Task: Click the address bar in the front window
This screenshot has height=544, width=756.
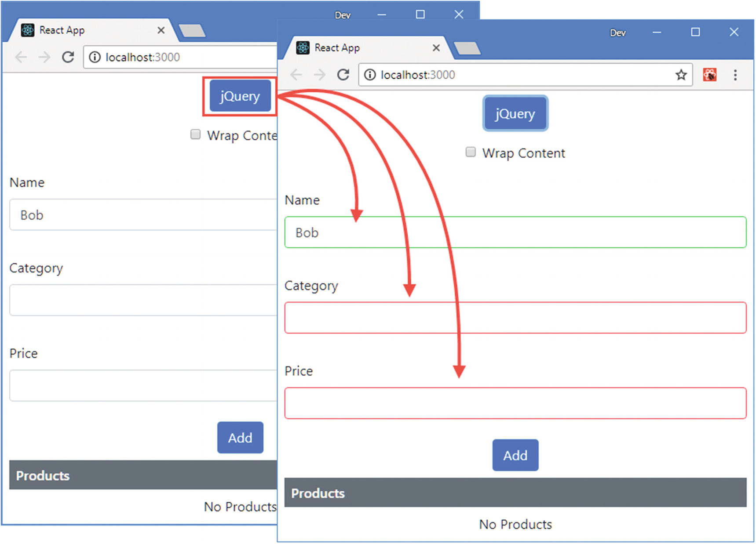Action: pos(526,75)
